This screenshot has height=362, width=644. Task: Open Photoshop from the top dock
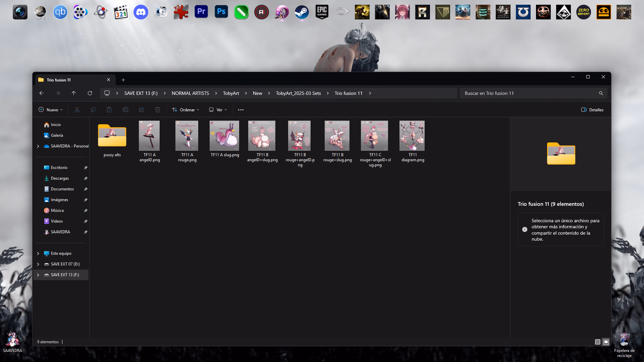pyautogui.click(x=221, y=12)
